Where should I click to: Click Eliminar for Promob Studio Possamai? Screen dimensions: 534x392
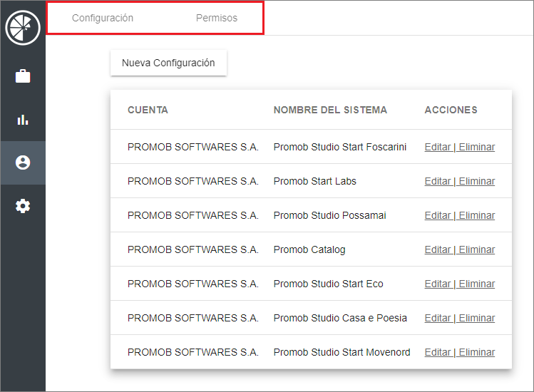click(x=477, y=216)
